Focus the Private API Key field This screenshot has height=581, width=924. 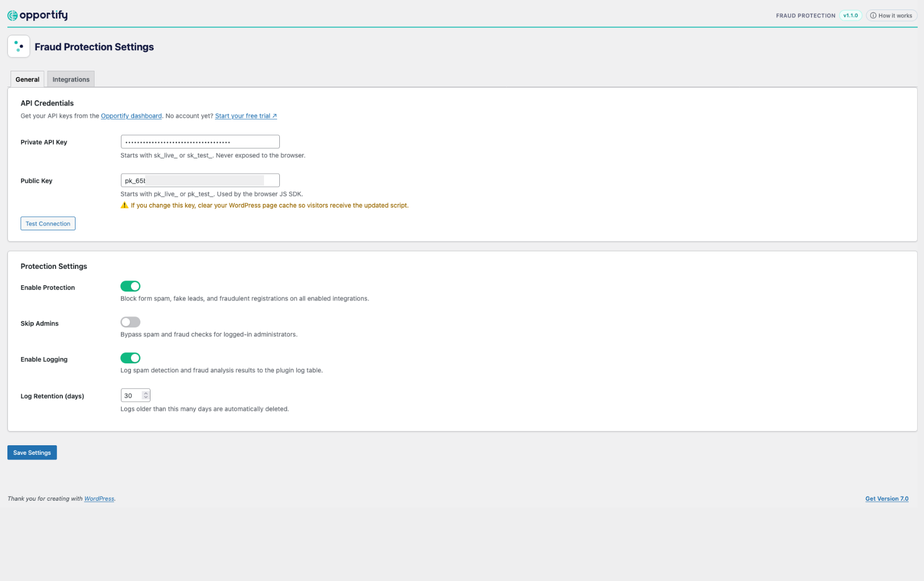(x=200, y=142)
